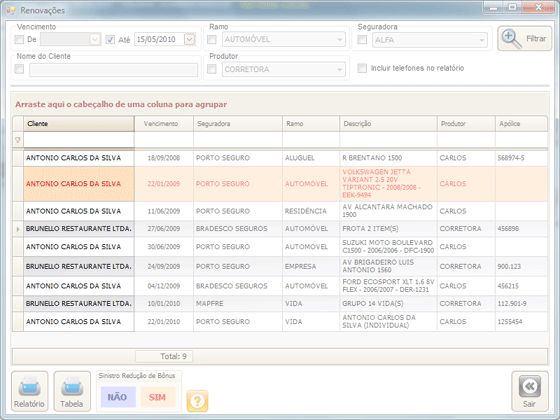Click the Renovações window title icon
The width and height of the screenshot is (560, 420).
tap(11, 10)
